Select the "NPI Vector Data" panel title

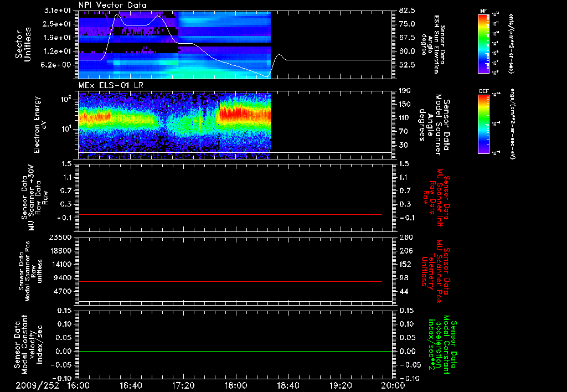[x=113, y=5]
